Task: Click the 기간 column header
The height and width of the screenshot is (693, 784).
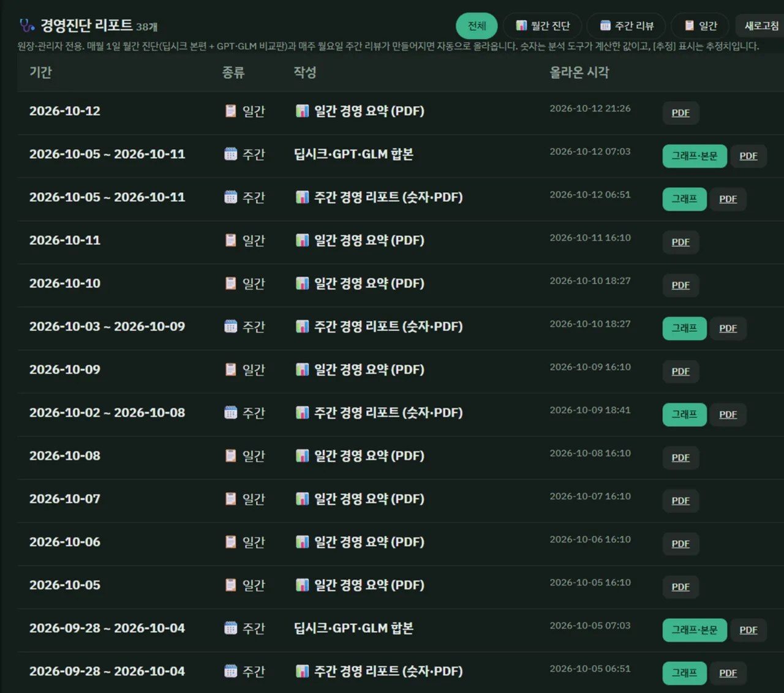Action: (x=40, y=72)
